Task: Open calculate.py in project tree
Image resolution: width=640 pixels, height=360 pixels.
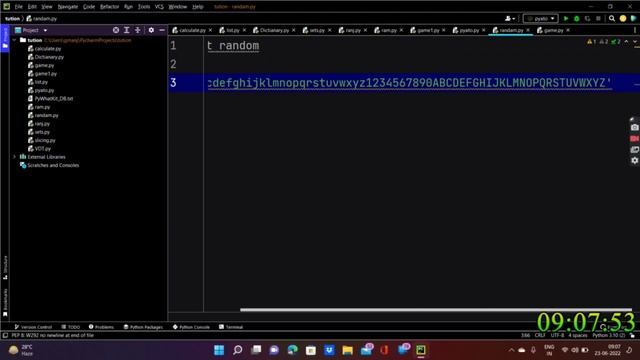Action: (44, 49)
